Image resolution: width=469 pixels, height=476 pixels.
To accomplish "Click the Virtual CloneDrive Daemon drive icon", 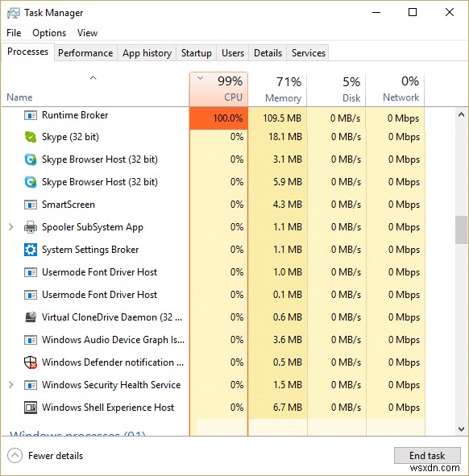I will pos(31,317).
